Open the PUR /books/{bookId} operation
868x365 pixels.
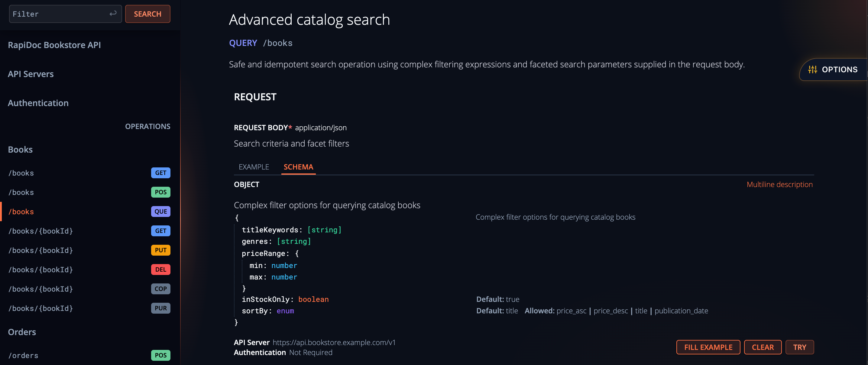(89, 308)
